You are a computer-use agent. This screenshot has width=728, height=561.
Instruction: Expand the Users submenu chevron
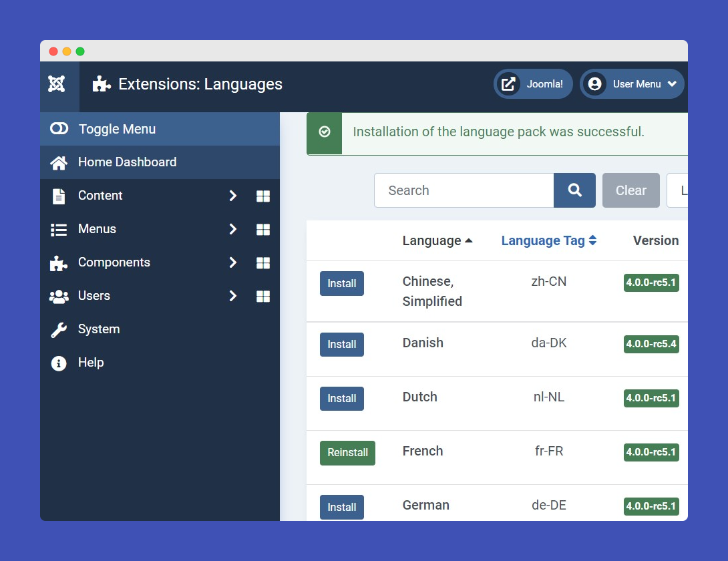click(233, 297)
